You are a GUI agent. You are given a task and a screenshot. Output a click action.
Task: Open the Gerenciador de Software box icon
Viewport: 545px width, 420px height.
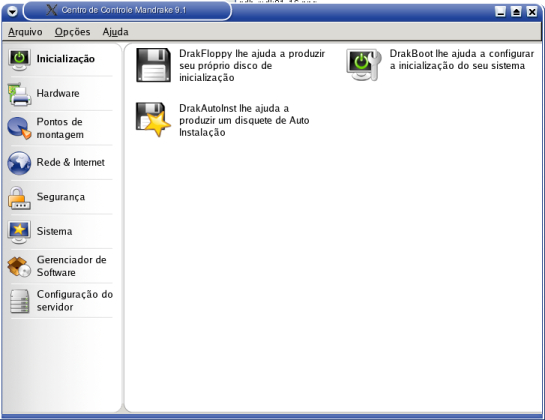pyautogui.click(x=19, y=267)
